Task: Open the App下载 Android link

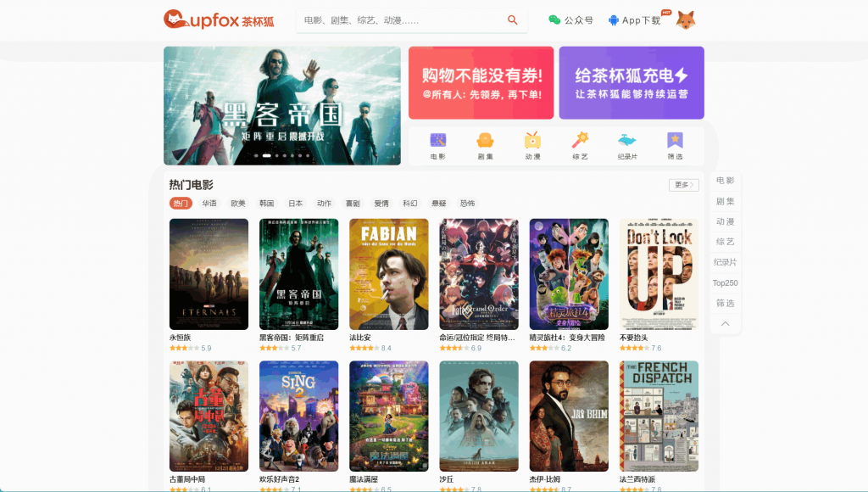Action: (x=634, y=20)
